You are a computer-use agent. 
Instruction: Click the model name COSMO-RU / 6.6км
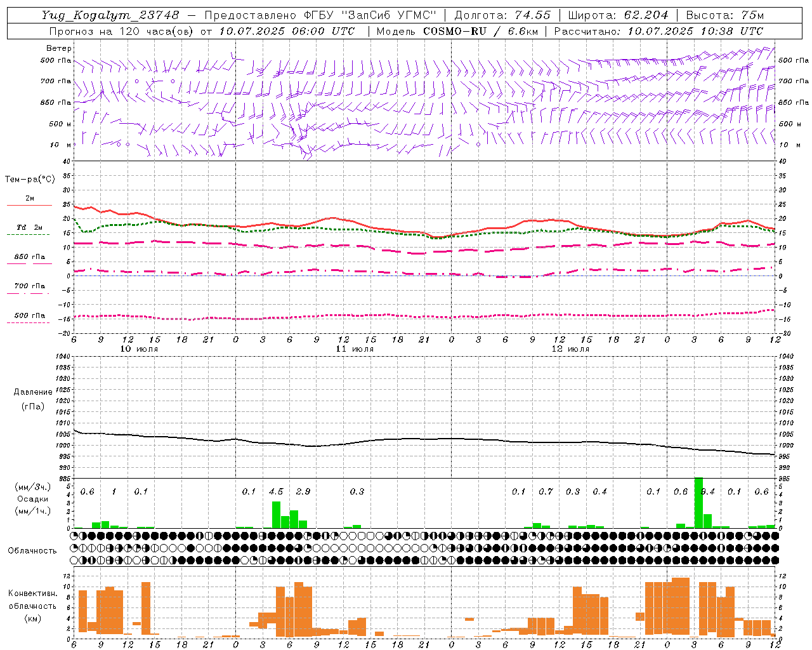point(480,31)
